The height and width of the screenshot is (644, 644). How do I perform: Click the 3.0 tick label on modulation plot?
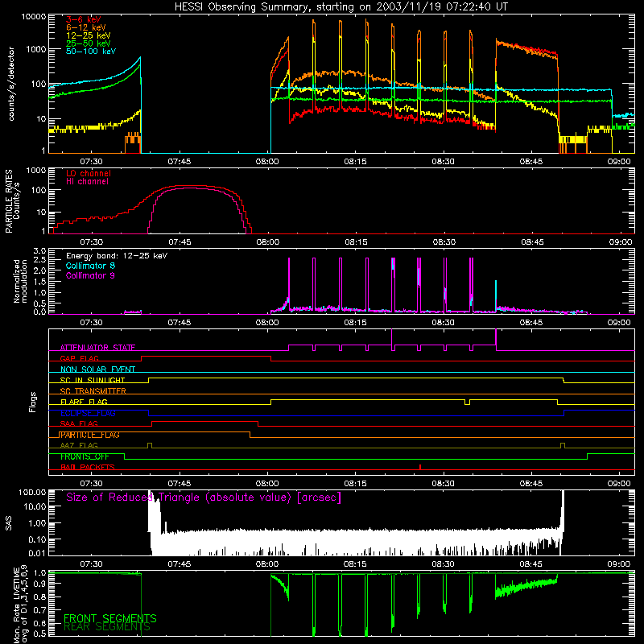pos(39,251)
